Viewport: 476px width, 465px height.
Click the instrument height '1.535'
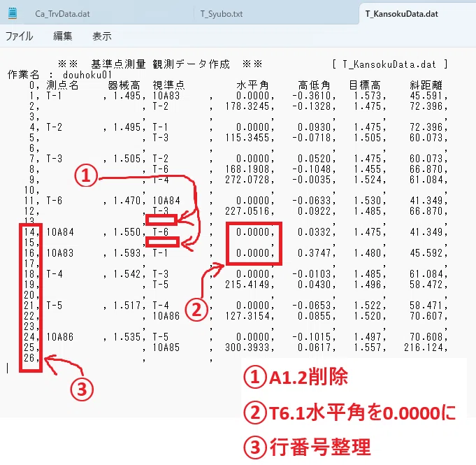click(127, 337)
